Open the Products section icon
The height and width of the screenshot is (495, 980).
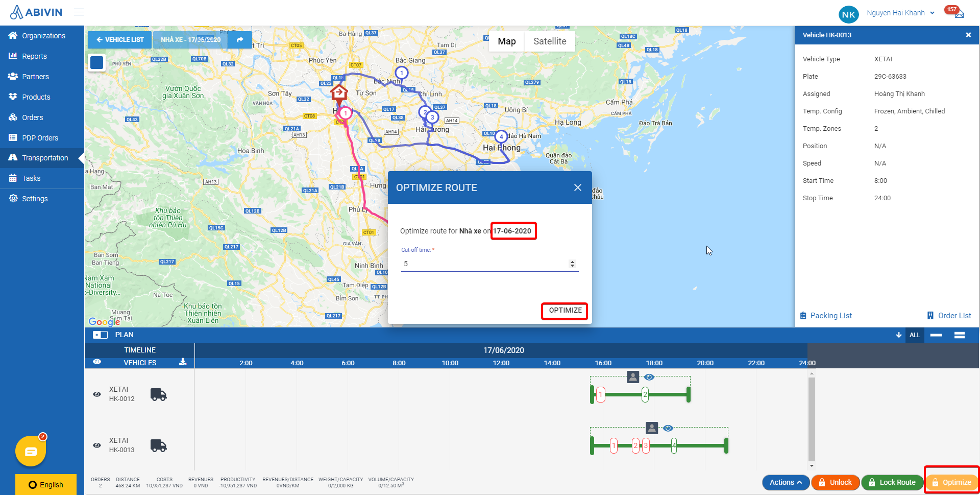point(13,97)
